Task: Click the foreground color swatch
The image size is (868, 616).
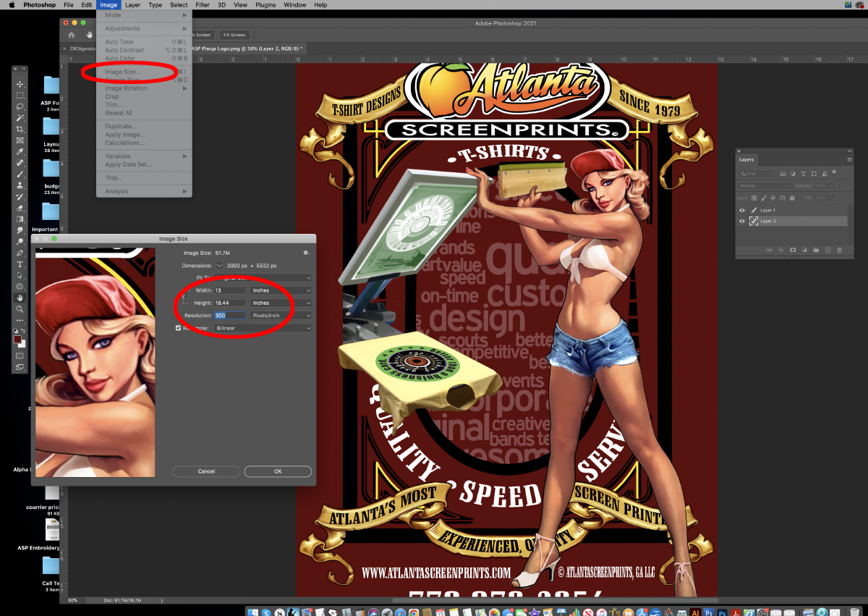Action: coord(18,339)
